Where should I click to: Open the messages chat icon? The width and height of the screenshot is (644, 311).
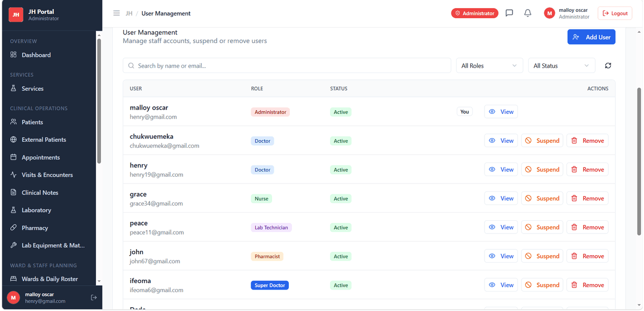coord(509,13)
